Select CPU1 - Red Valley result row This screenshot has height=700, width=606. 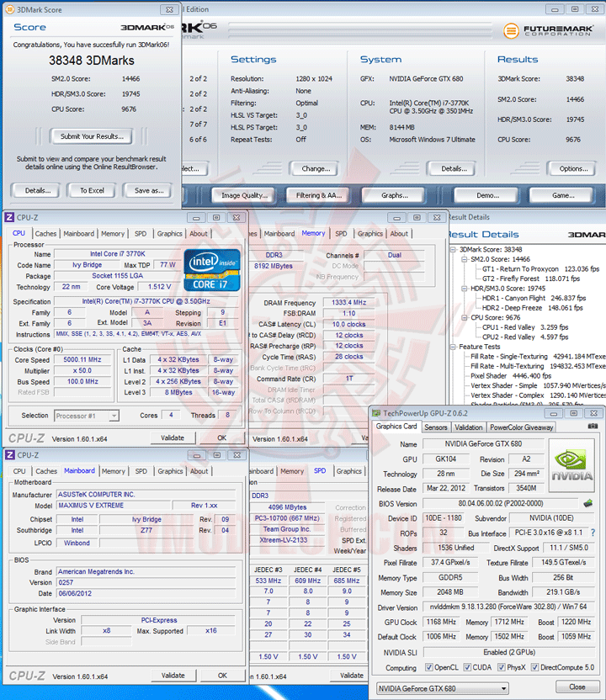point(525,327)
